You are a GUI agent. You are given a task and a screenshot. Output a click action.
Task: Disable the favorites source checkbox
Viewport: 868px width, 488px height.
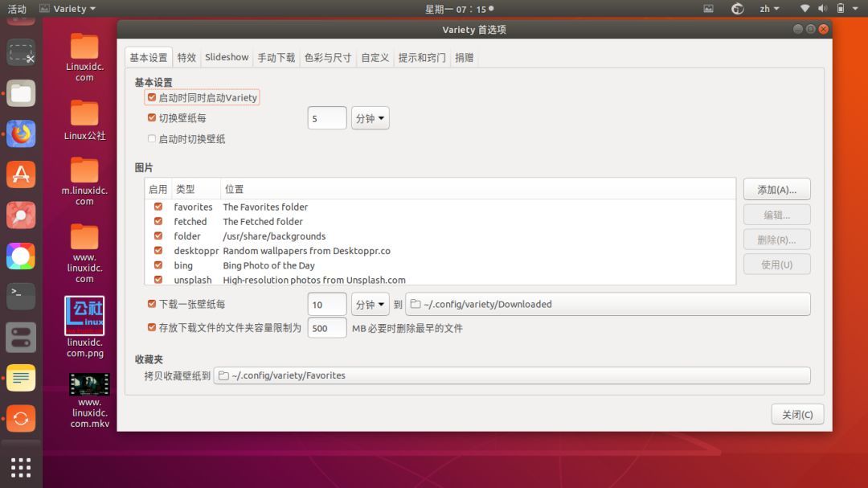coord(158,207)
